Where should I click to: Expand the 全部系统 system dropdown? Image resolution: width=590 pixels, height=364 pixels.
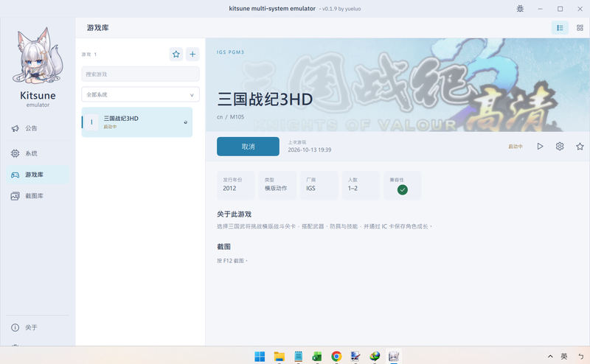point(140,94)
